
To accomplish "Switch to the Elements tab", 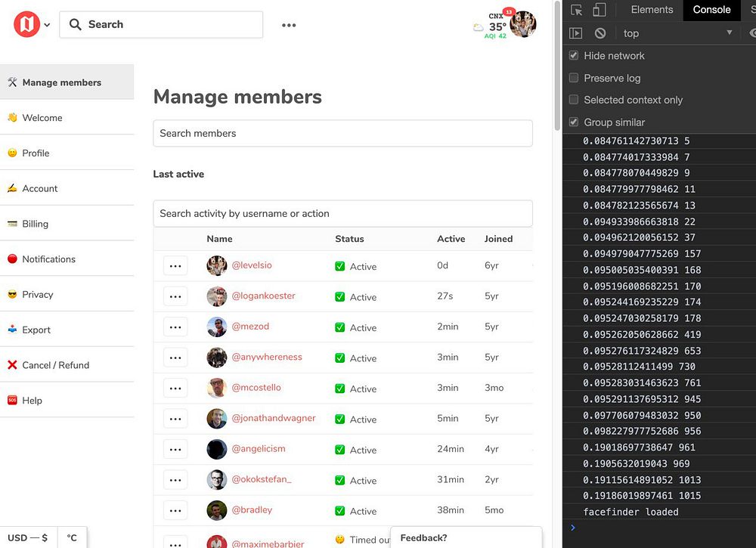I will point(652,10).
